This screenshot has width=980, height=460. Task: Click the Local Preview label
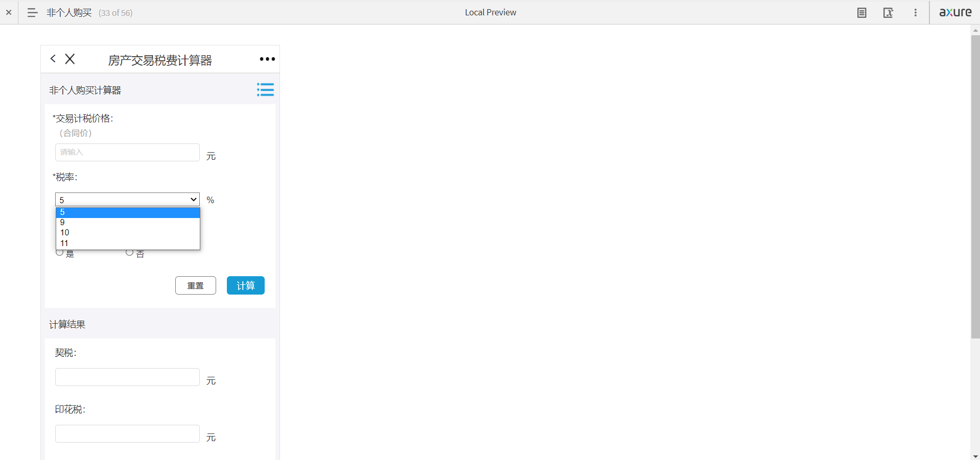coord(491,12)
